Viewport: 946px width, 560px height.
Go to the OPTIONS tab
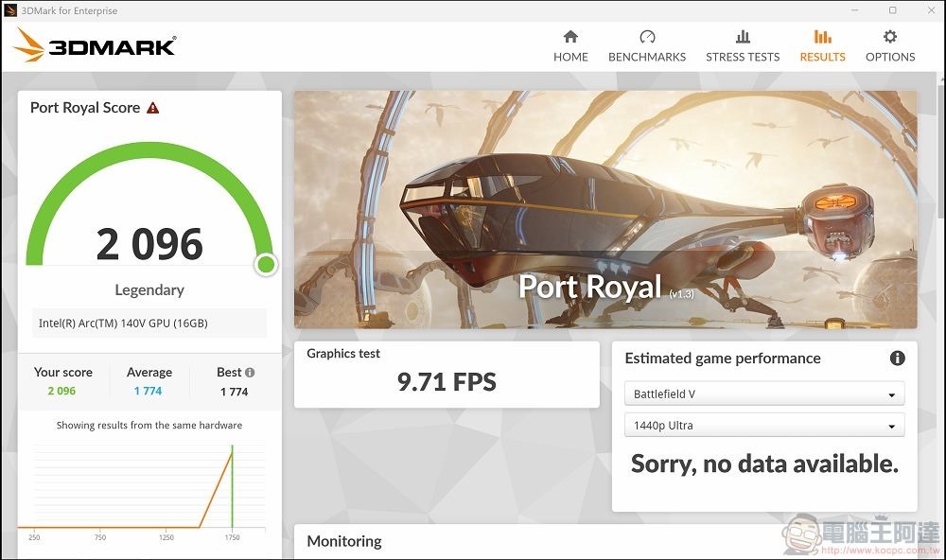[890, 57]
